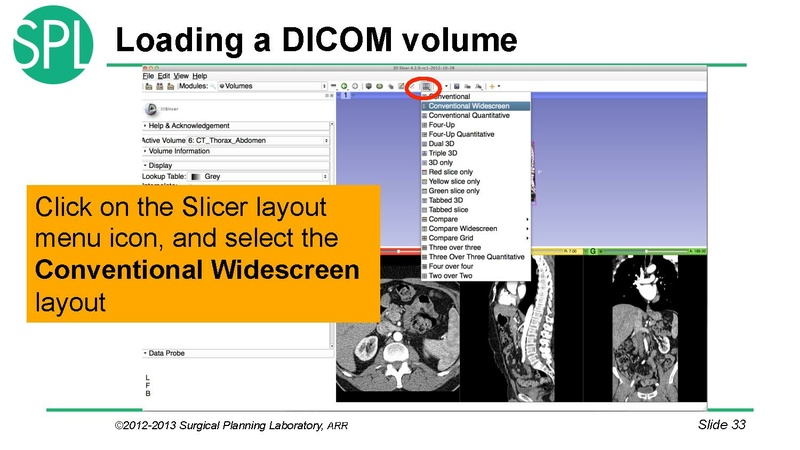This screenshot has width=800, height=450.
Task: Open the File menu
Action: 148,76
